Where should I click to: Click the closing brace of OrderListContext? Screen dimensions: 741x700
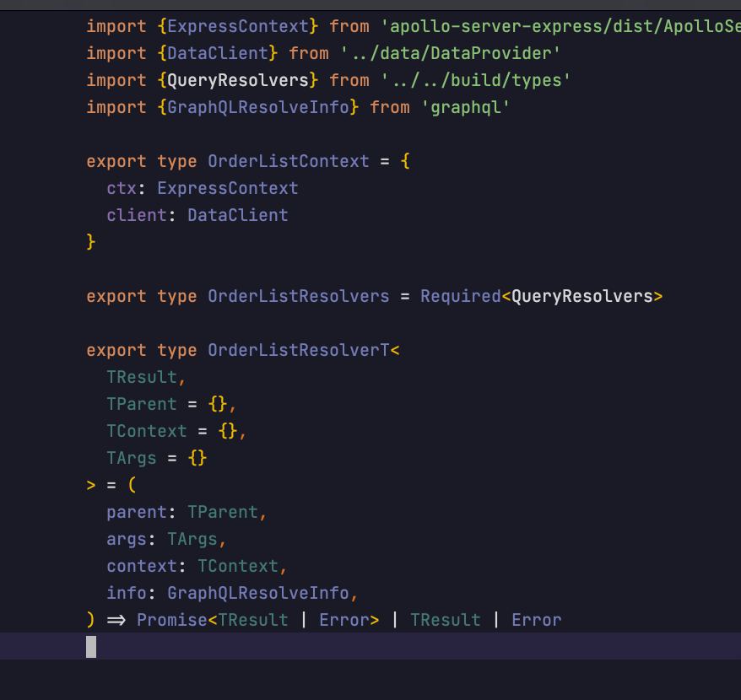91,242
